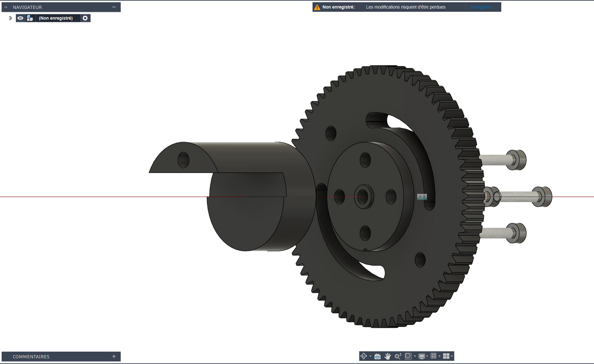The height and width of the screenshot is (364, 594).
Task: Minimize the Navigateur panel with minus
Action: [114, 7]
